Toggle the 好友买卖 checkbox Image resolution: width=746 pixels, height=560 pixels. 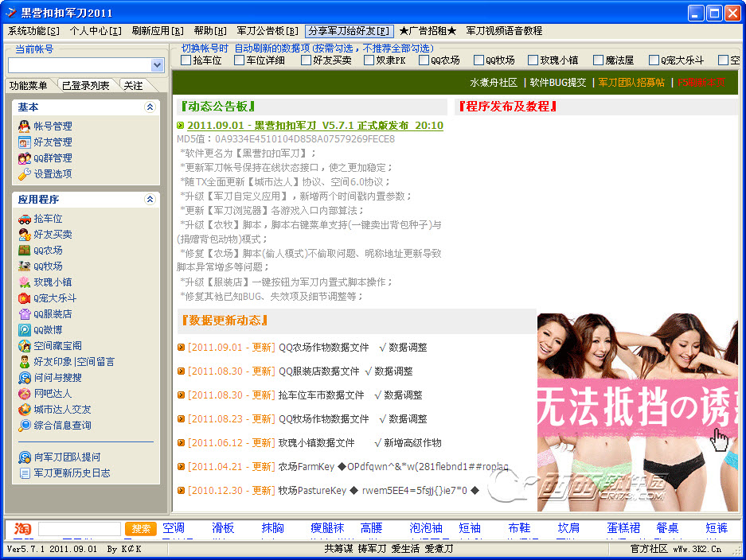[x=305, y=60]
